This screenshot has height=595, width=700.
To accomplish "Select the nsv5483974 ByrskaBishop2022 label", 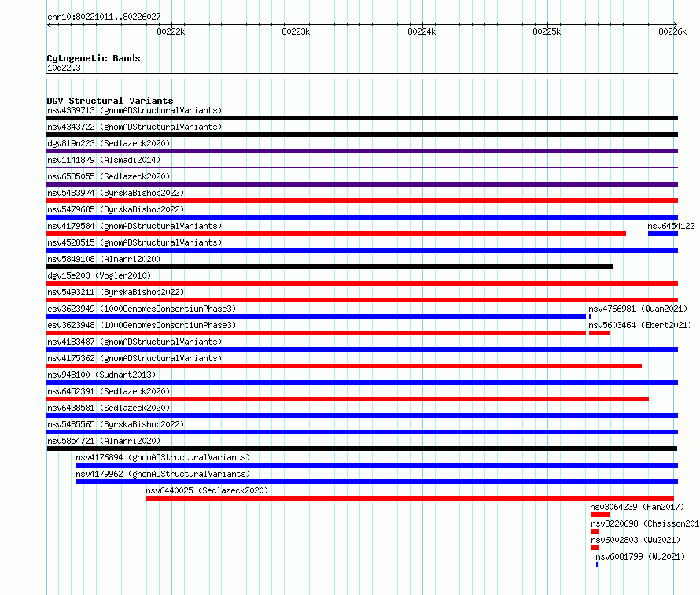I will pos(116,193).
